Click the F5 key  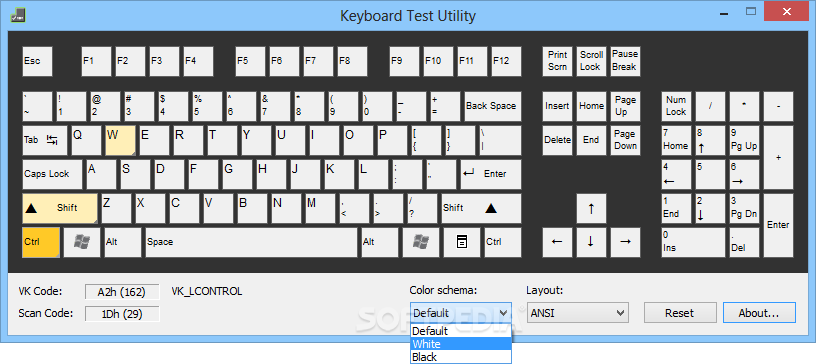pyautogui.click(x=250, y=61)
